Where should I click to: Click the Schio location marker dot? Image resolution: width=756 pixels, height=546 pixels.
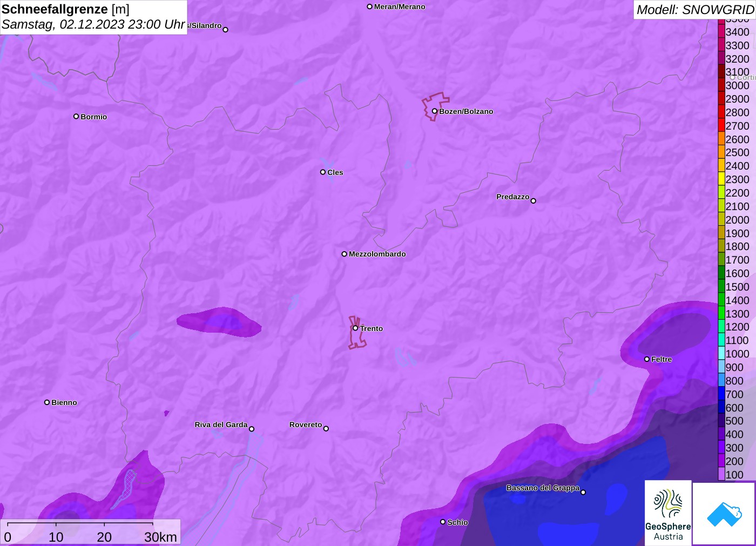pos(443,522)
